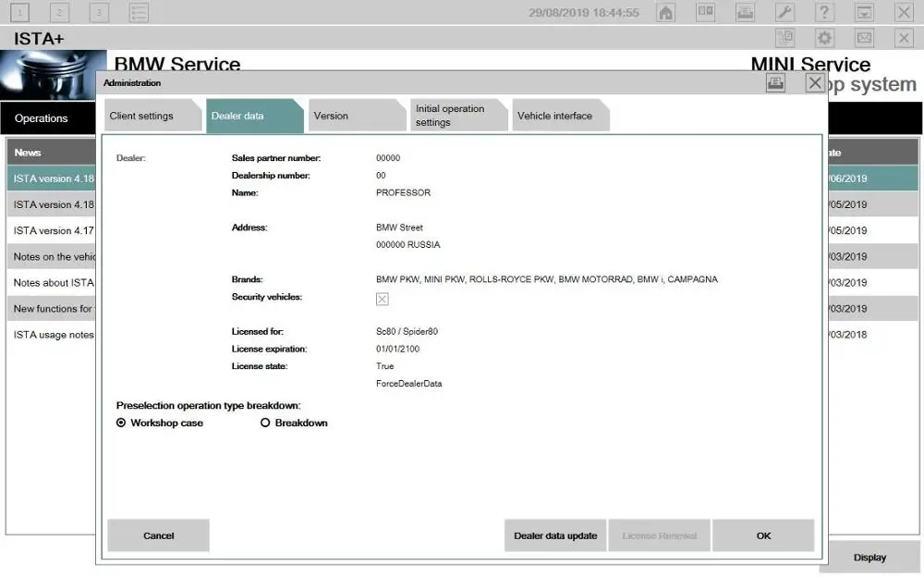Select the first ISTA version 4.18 news row

pos(52,178)
